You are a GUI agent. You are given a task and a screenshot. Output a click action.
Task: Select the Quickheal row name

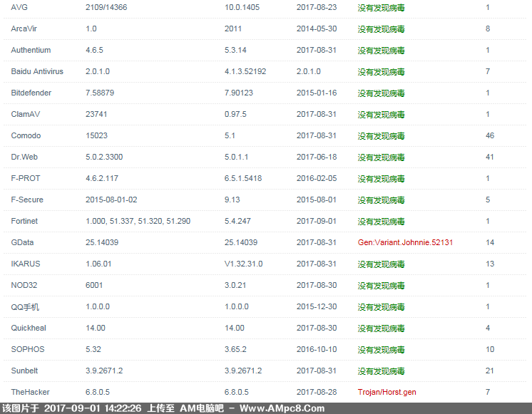coord(29,328)
